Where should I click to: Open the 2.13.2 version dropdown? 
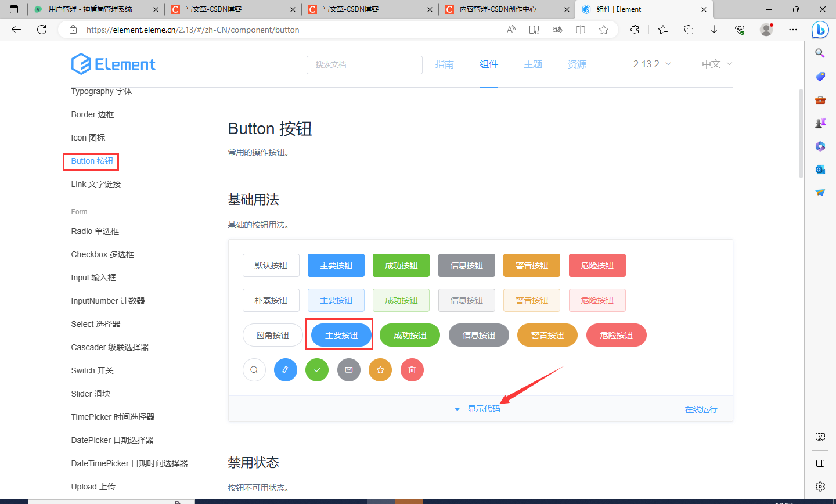pos(652,64)
